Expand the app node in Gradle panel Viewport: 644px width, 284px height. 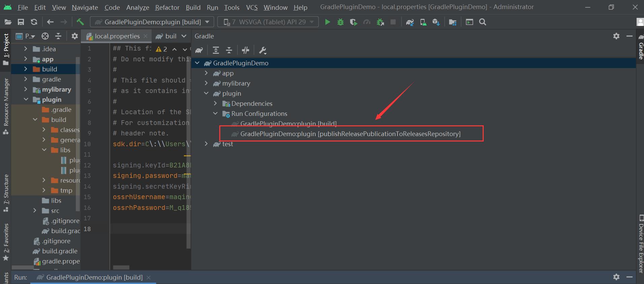point(206,73)
